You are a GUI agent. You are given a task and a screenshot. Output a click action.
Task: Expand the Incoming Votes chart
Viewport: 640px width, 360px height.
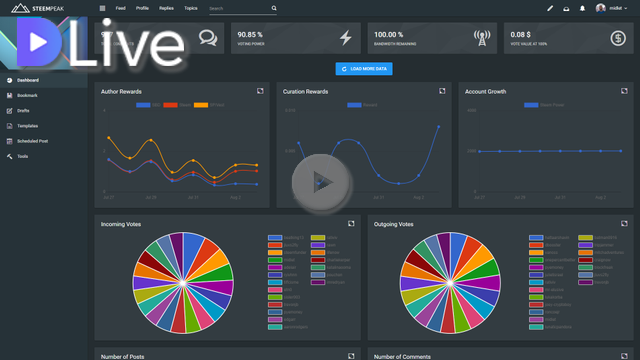(351, 224)
